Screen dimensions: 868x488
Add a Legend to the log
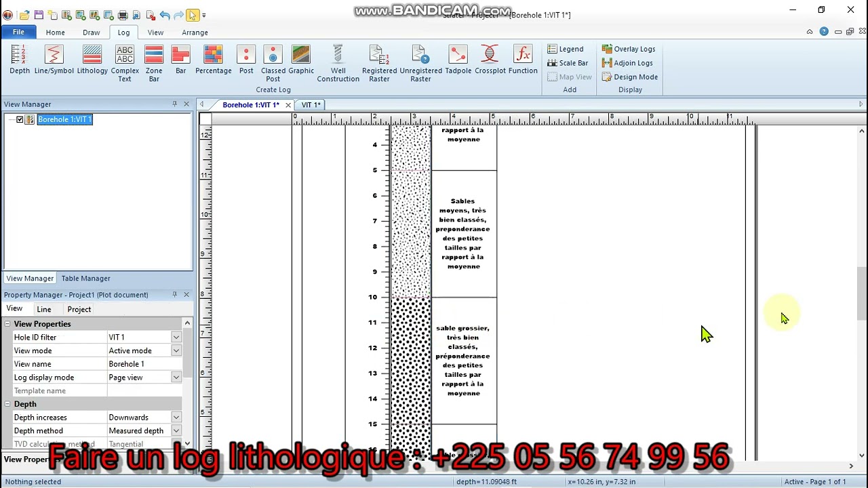pyautogui.click(x=566, y=49)
